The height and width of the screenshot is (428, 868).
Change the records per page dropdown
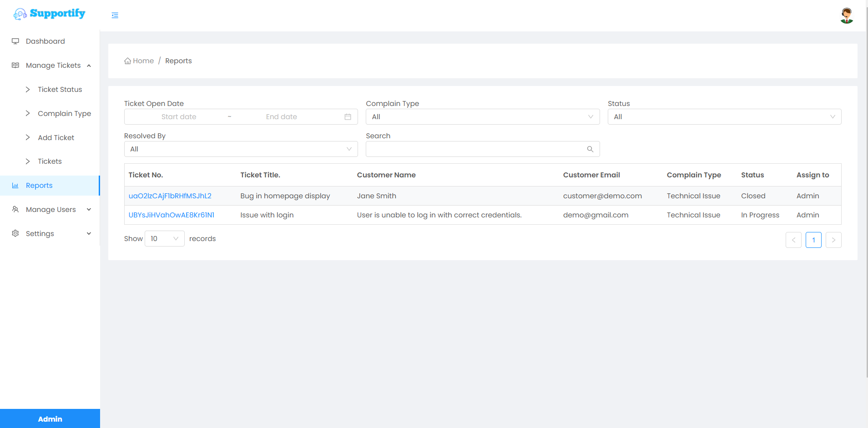pos(164,239)
